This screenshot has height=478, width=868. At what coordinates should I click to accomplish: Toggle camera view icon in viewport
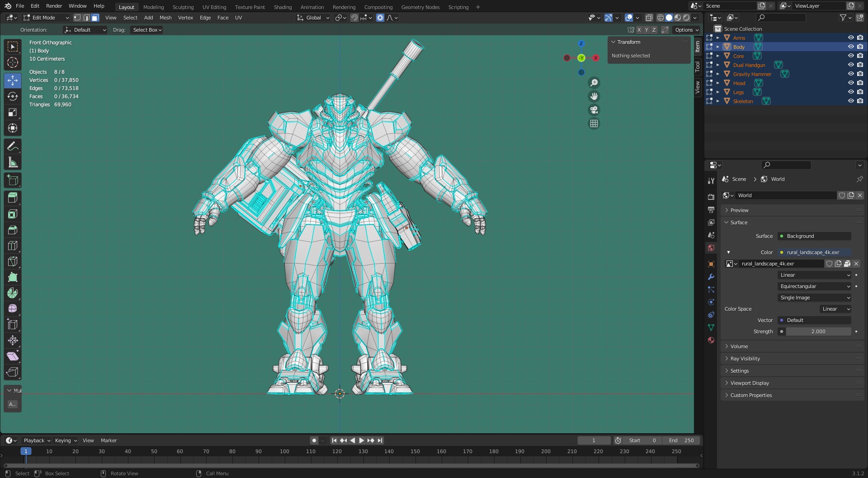(594, 110)
